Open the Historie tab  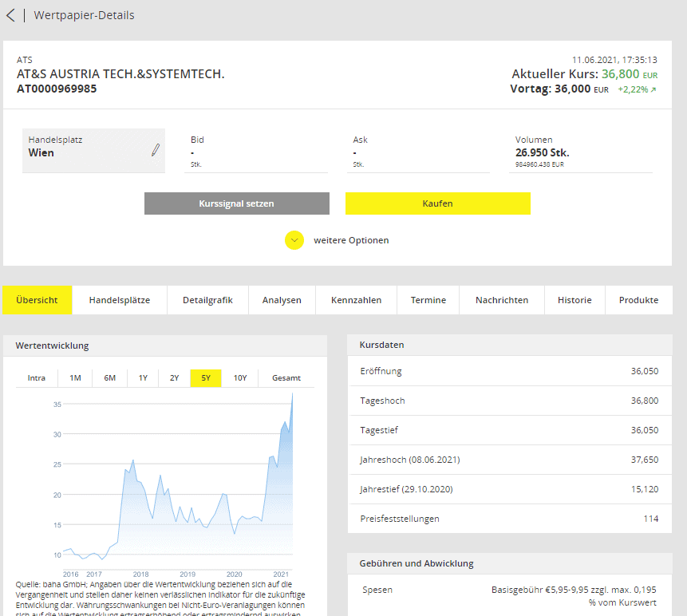click(x=574, y=300)
